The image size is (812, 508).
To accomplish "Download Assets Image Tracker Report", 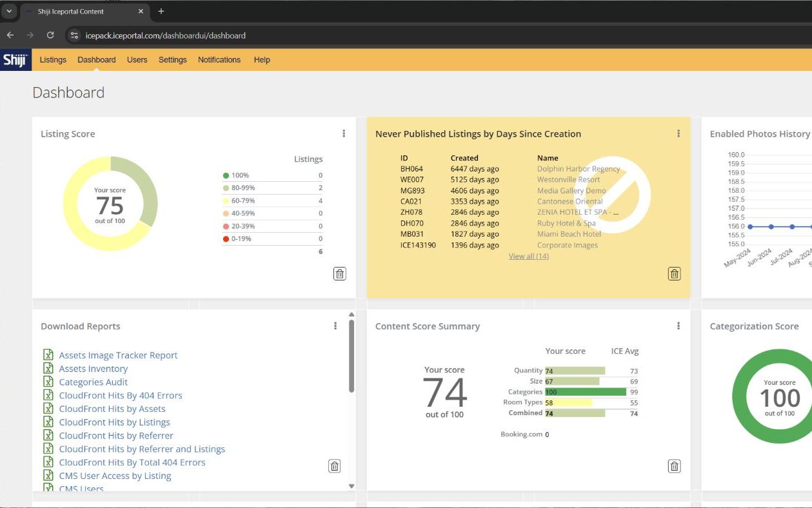I will (118, 355).
